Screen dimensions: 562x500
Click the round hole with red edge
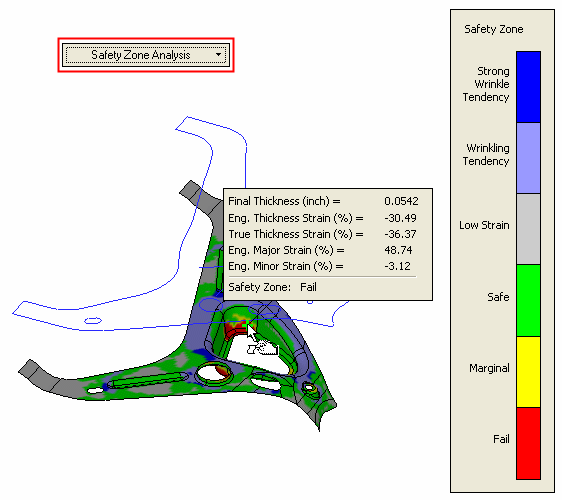click(x=214, y=374)
